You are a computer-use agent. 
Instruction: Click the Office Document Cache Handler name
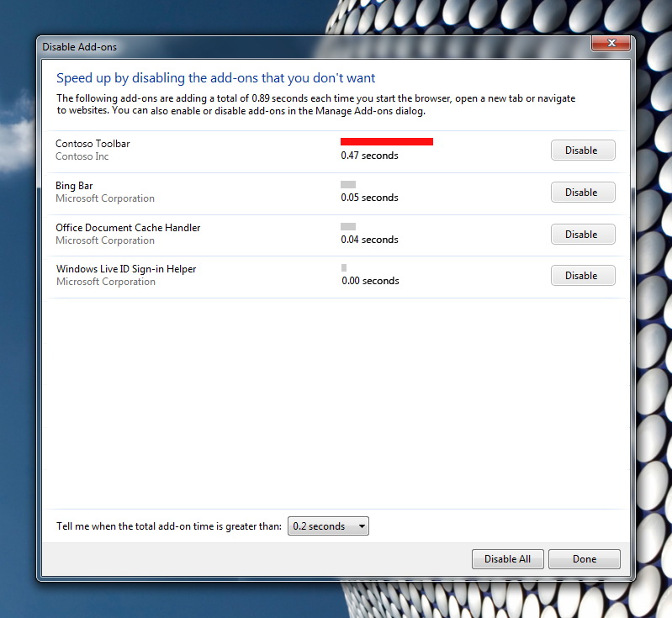tap(128, 228)
